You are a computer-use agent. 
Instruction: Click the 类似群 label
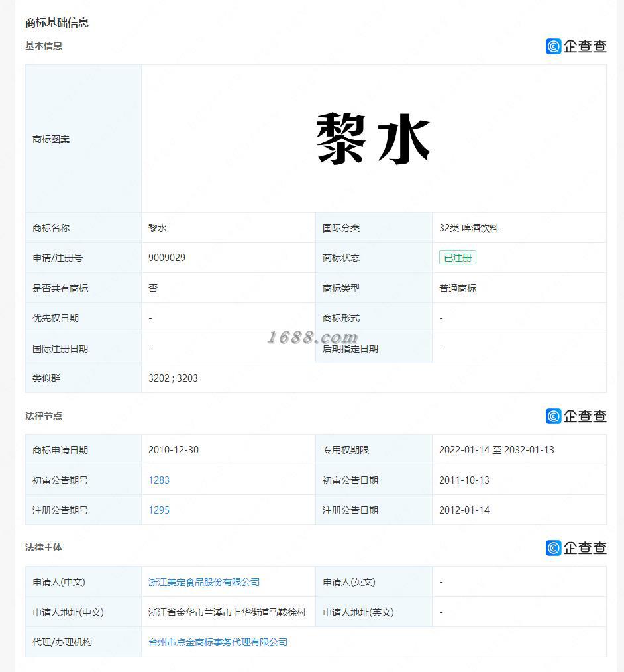(46, 378)
